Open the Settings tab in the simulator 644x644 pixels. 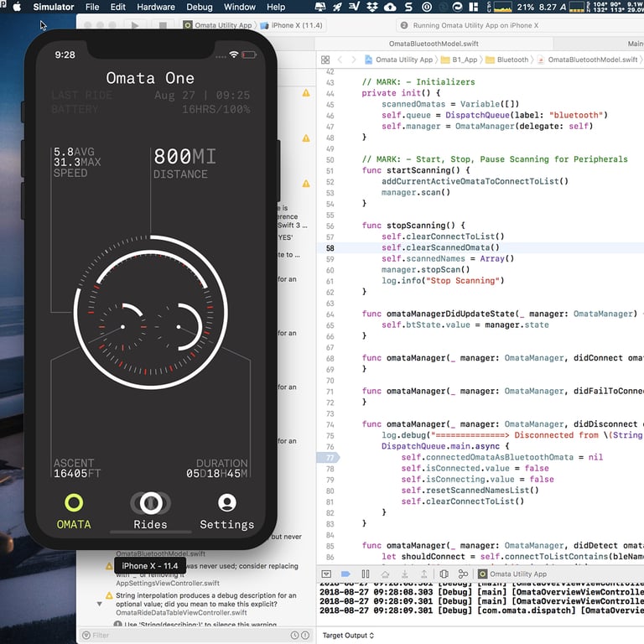pyautogui.click(x=226, y=512)
